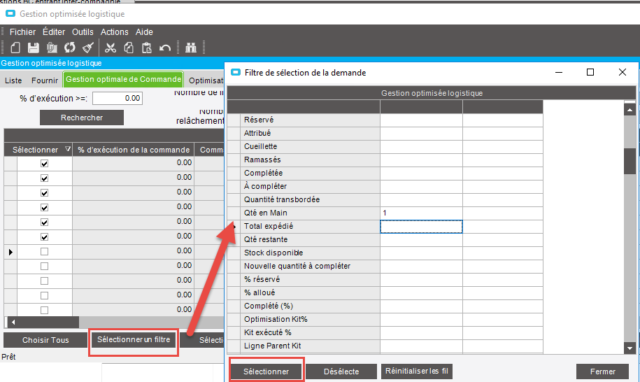
Task: Click the Rechercher button
Action: point(82,118)
